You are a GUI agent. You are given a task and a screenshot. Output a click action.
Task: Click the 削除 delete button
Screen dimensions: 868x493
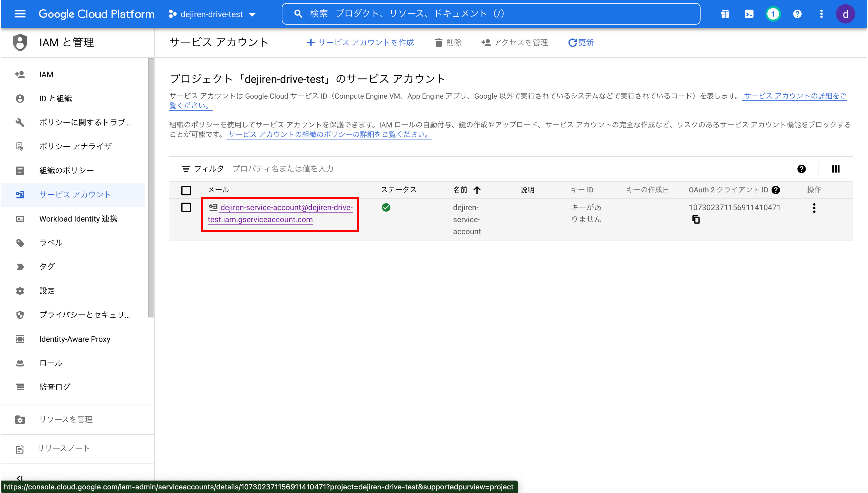click(x=448, y=43)
